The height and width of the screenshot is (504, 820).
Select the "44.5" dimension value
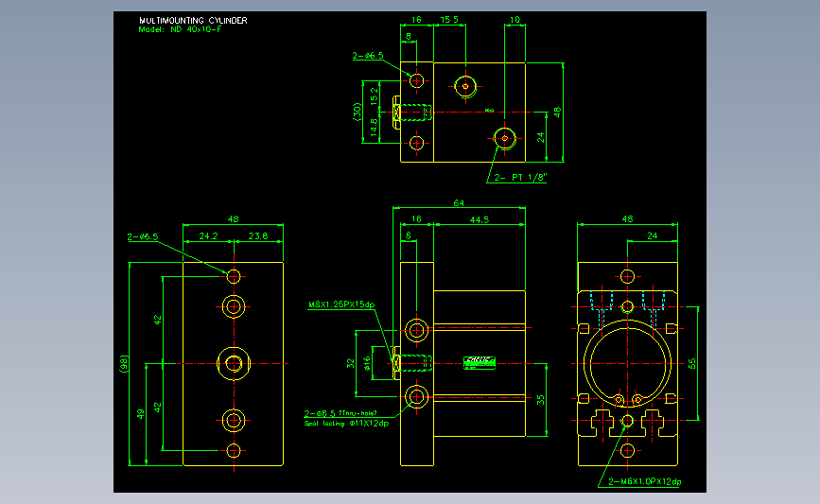479,219
